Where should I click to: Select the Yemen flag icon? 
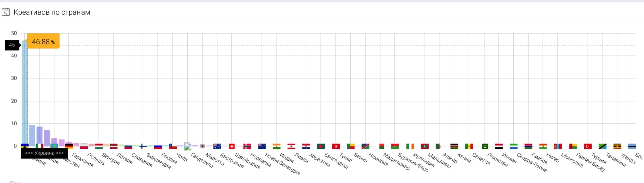click(499, 146)
